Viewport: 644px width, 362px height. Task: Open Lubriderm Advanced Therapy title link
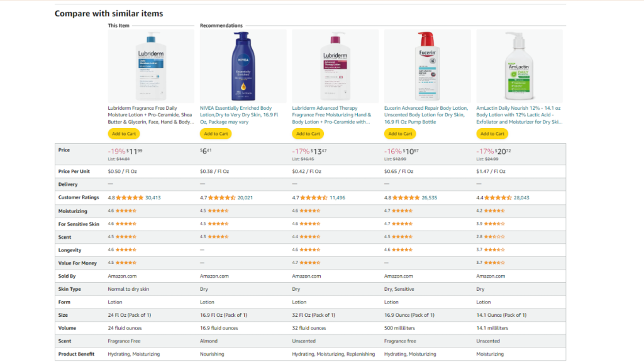click(x=331, y=115)
